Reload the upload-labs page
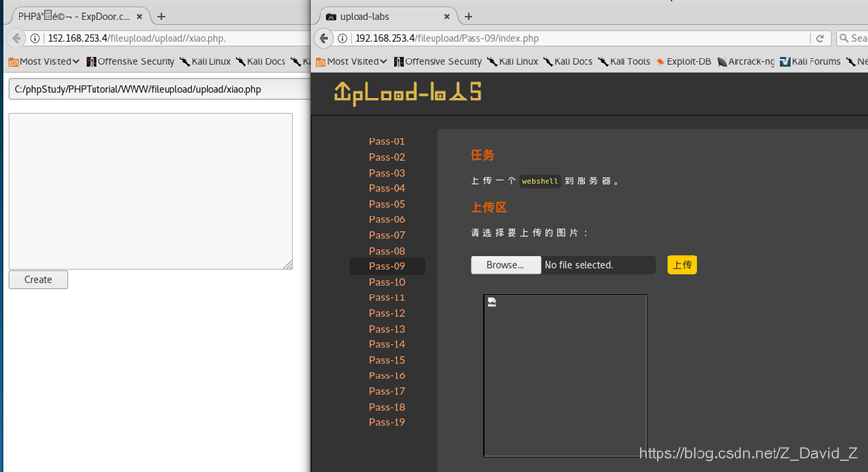This screenshot has height=472, width=868. coord(820,38)
